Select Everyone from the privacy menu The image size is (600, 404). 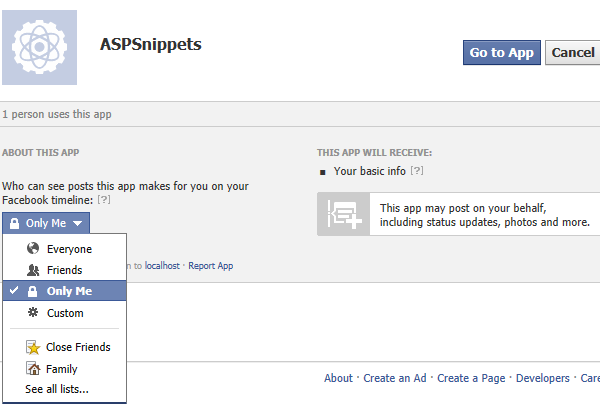click(x=64, y=249)
